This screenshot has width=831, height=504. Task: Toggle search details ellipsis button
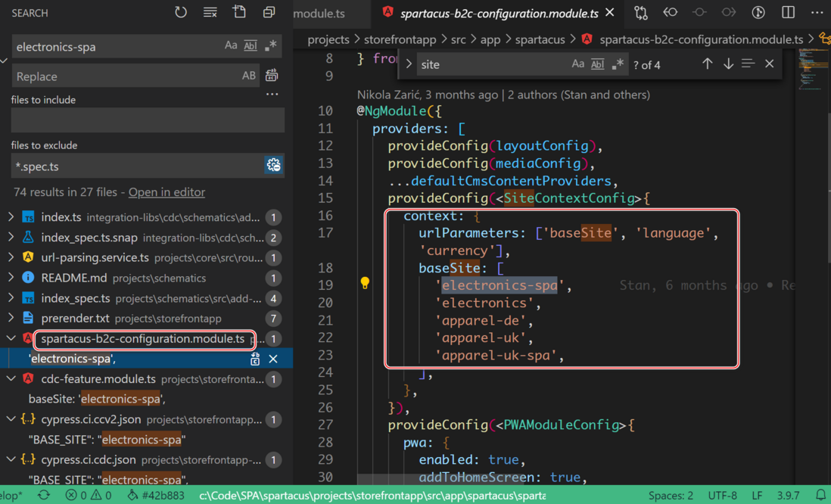coord(272,95)
